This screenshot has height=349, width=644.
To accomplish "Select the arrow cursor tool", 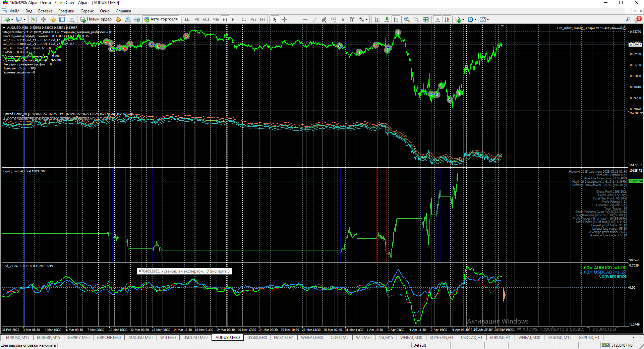I will click(x=275, y=19).
